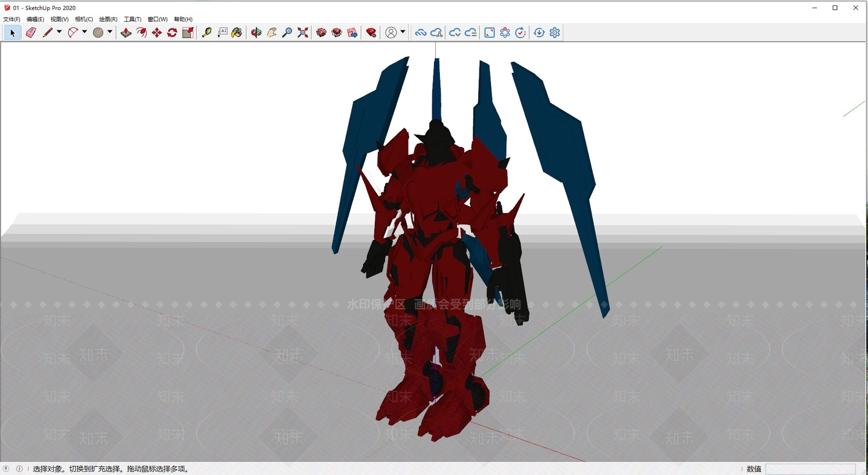Pick the Tape Measure tool

point(207,33)
